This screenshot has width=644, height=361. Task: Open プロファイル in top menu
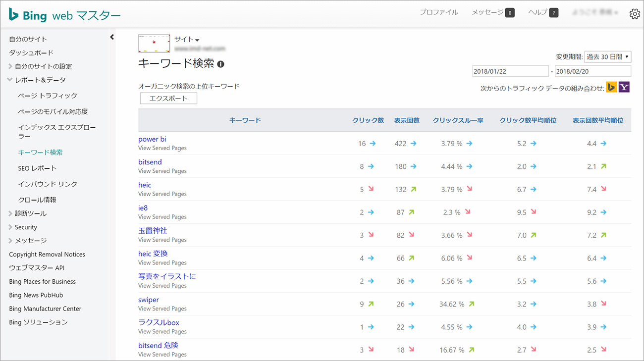click(x=439, y=12)
